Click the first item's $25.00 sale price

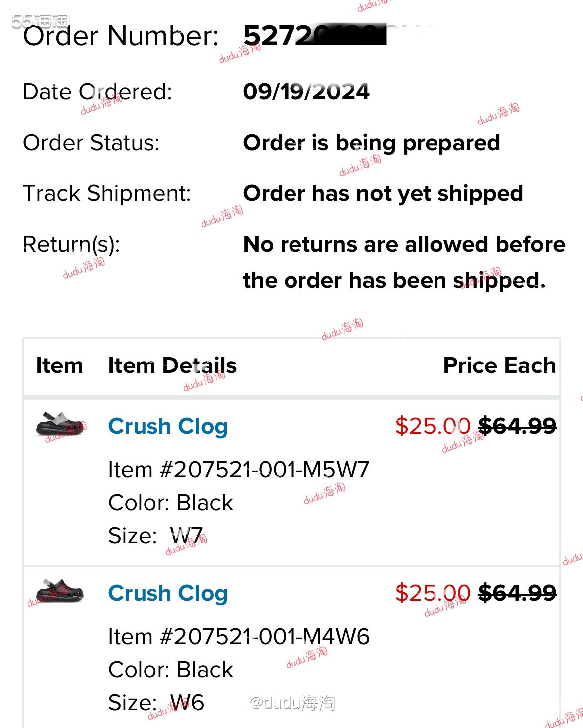[x=433, y=426]
